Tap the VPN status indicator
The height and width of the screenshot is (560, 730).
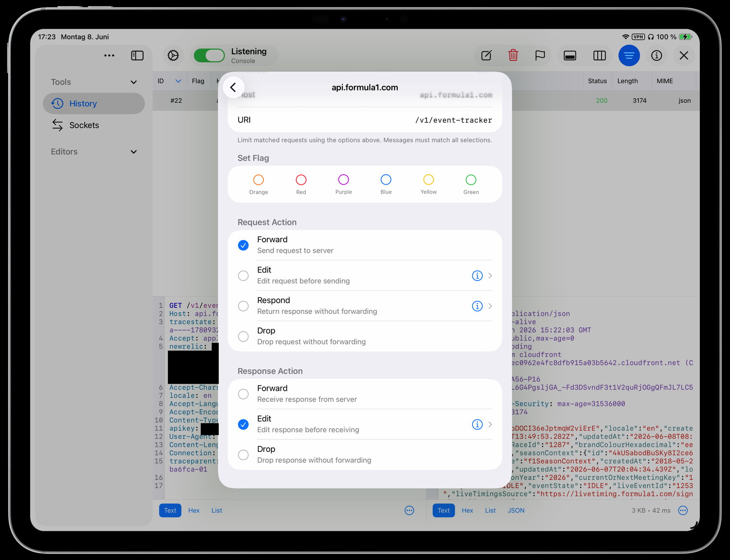pyautogui.click(x=638, y=37)
